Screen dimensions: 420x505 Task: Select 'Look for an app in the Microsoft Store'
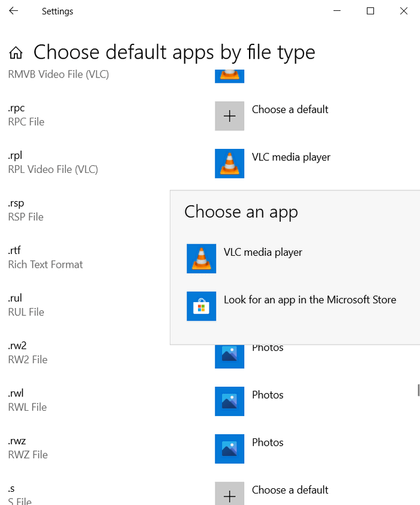[310, 300]
